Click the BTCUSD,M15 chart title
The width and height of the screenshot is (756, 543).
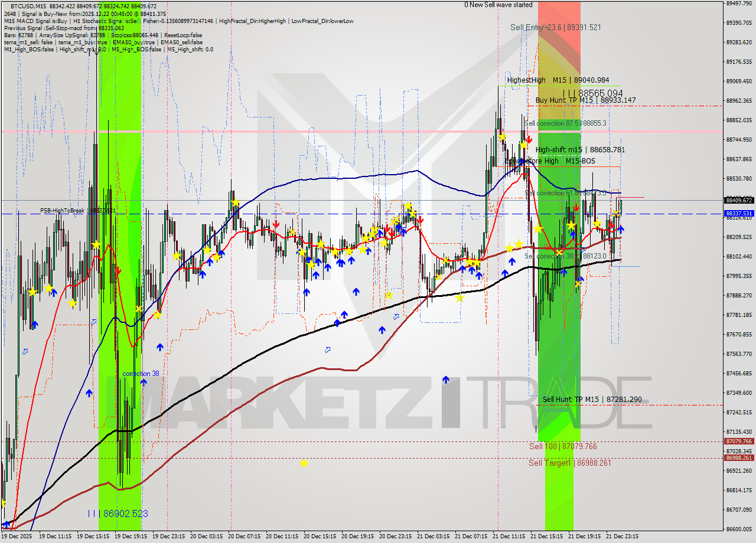pyautogui.click(x=28, y=6)
